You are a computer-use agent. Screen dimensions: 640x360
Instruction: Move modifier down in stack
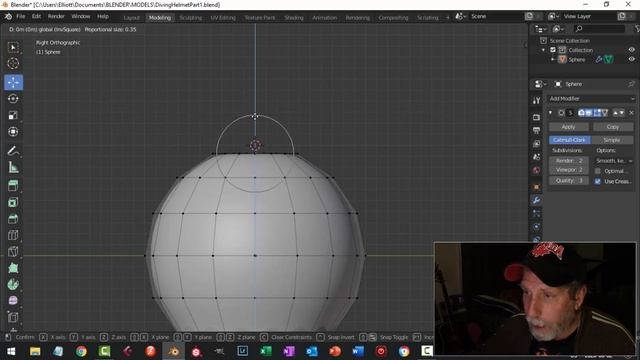[622, 113]
